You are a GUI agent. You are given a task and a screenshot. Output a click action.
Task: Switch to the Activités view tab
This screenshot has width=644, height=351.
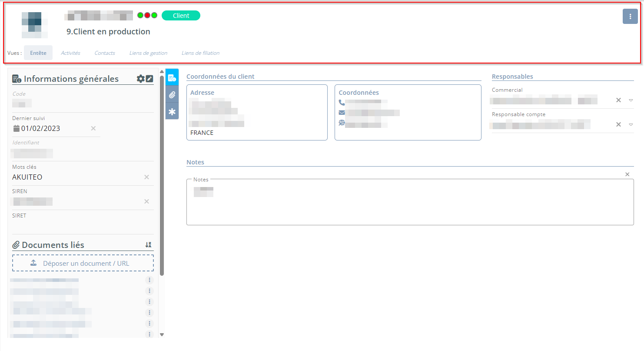tap(70, 53)
